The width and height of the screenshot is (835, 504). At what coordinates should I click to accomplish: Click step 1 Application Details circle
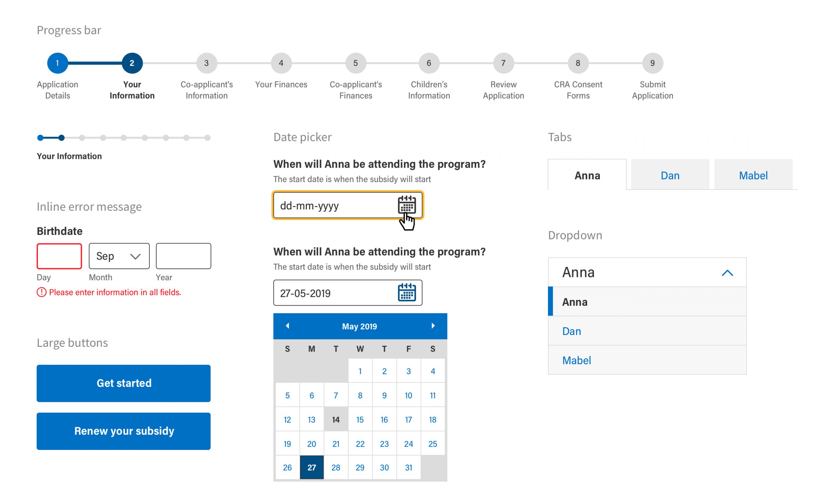pyautogui.click(x=57, y=63)
